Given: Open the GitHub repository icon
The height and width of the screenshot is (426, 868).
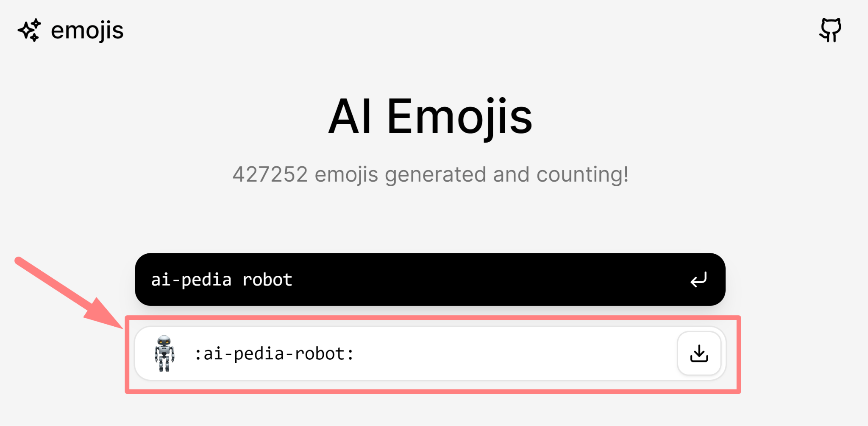Looking at the screenshot, I should click(x=830, y=30).
